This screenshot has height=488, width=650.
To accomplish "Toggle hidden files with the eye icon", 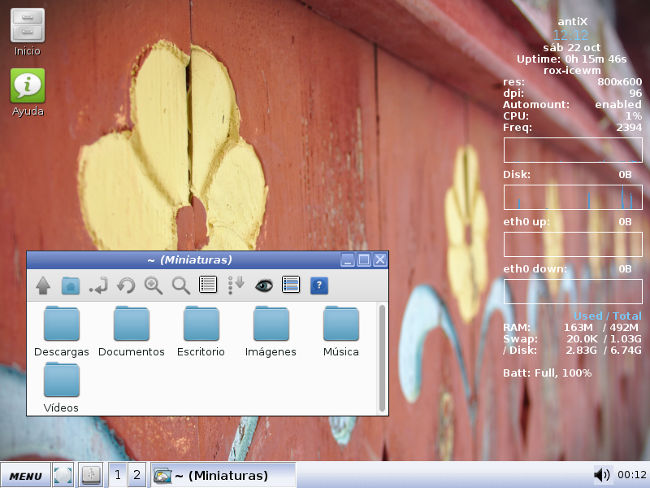I will (x=264, y=285).
